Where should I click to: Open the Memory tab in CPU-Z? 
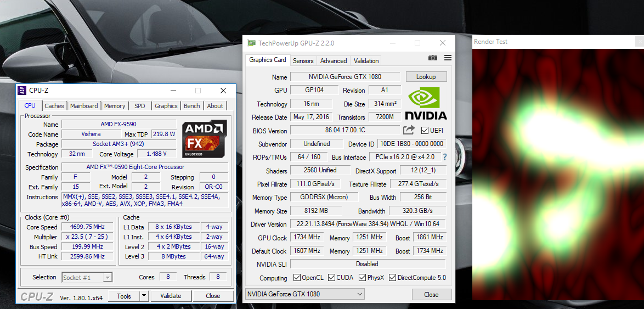pyautogui.click(x=115, y=106)
